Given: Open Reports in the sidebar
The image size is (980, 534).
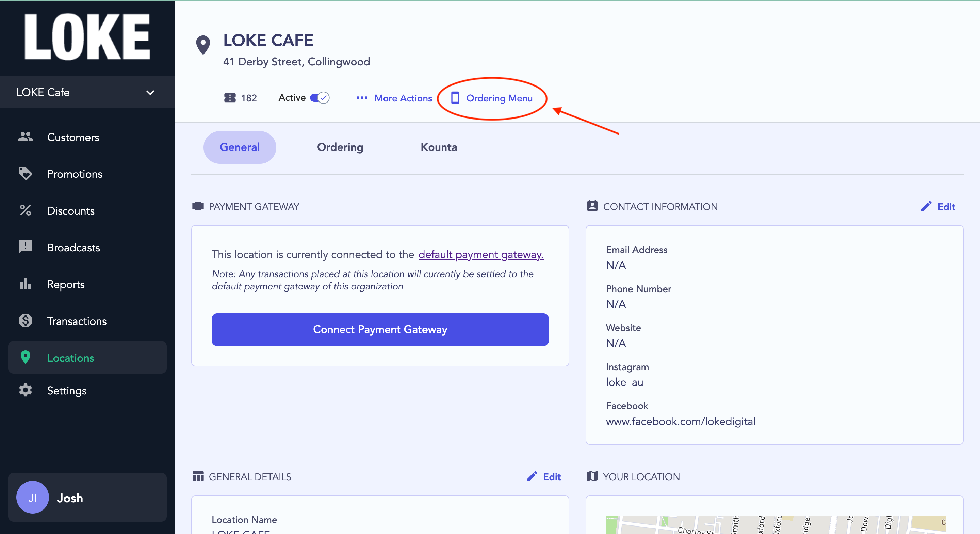Looking at the screenshot, I should (87, 284).
